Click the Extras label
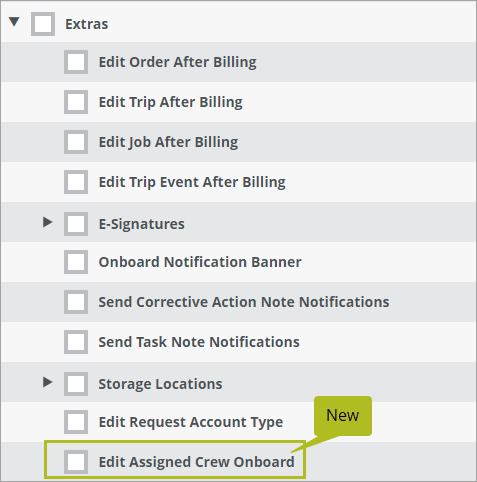Image resolution: width=477 pixels, height=482 pixels. (87, 24)
